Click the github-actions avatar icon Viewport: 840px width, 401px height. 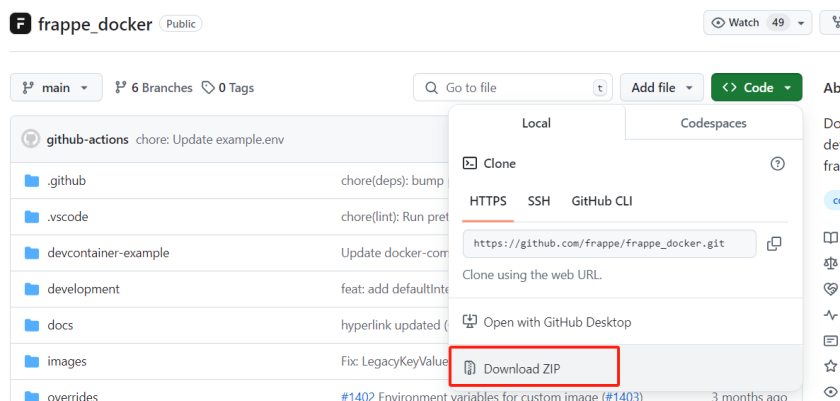(30, 139)
